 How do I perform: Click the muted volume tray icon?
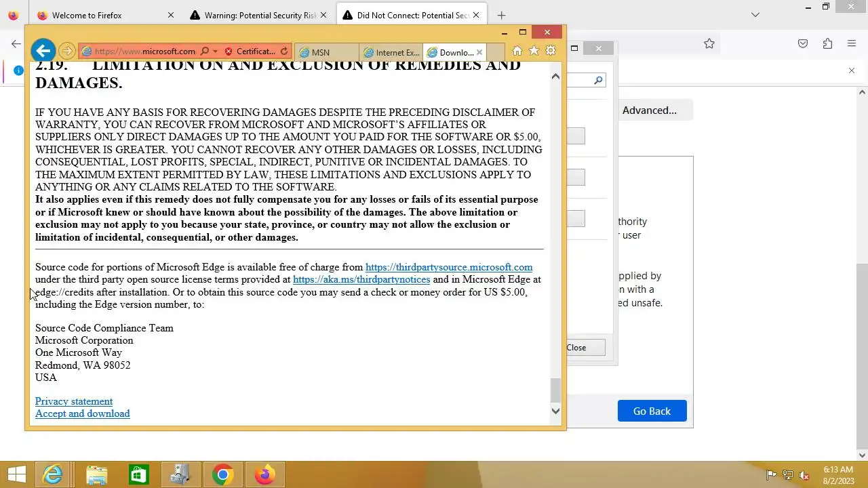pos(805,475)
